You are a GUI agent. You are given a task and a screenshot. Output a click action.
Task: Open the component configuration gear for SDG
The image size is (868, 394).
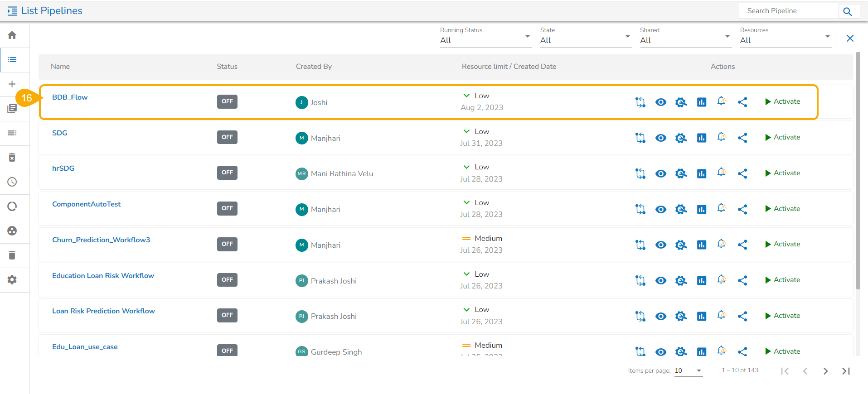(681, 138)
